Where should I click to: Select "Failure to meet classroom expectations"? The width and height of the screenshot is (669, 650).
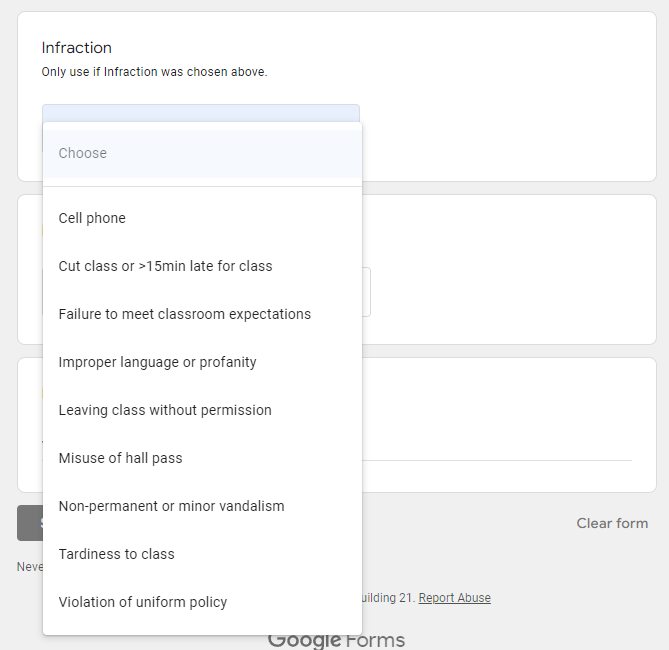pos(184,314)
